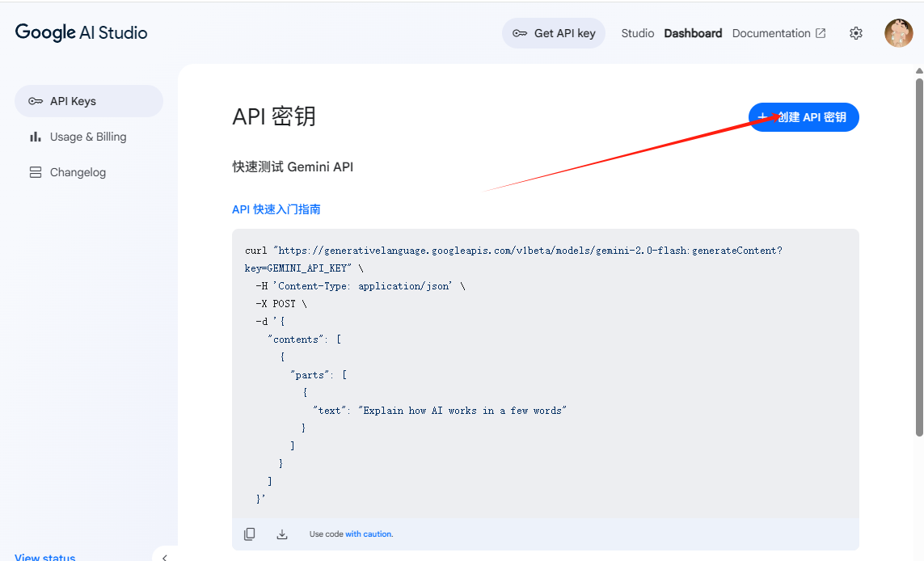Download the curl code snippet
This screenshot has width=924, height=561.
tap(282, 534)
